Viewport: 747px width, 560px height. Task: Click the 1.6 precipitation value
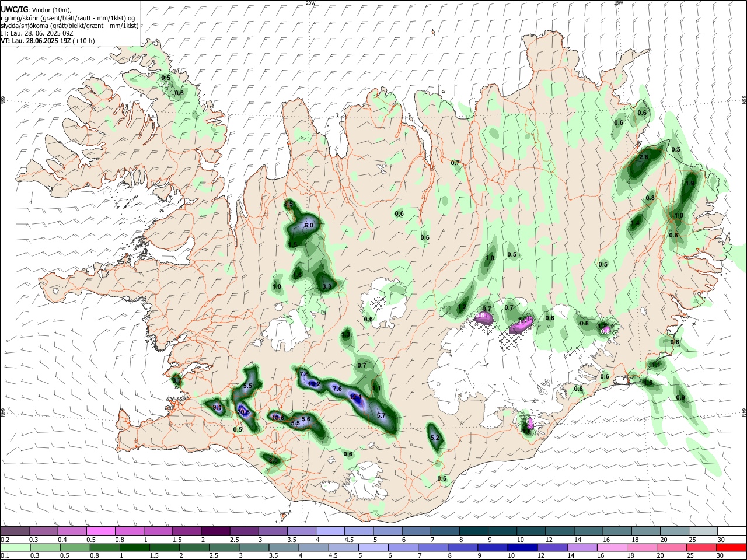[x=297, y=275]
